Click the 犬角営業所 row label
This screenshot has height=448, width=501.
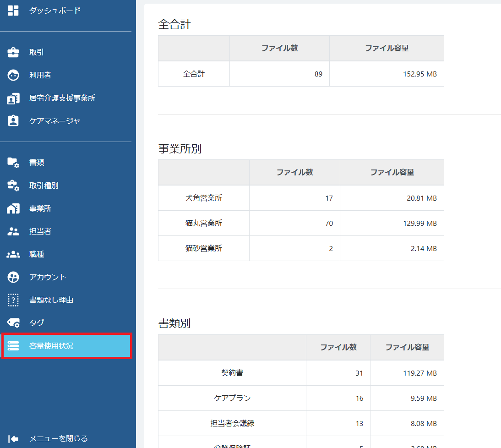point(203,197)
